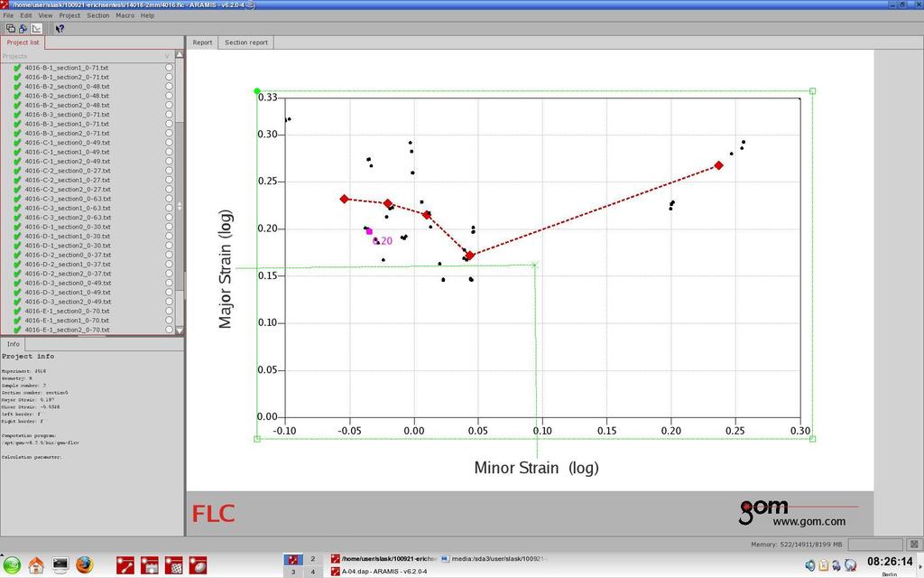Switch to the Report tab
This screenshot has width=924, height=578.
click(202, 42)
